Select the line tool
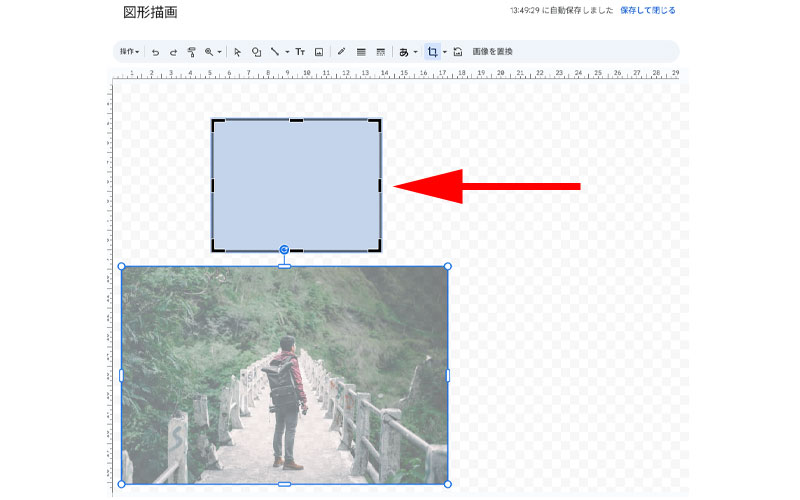This screenshot has width=800, height=500. [275, 52]
